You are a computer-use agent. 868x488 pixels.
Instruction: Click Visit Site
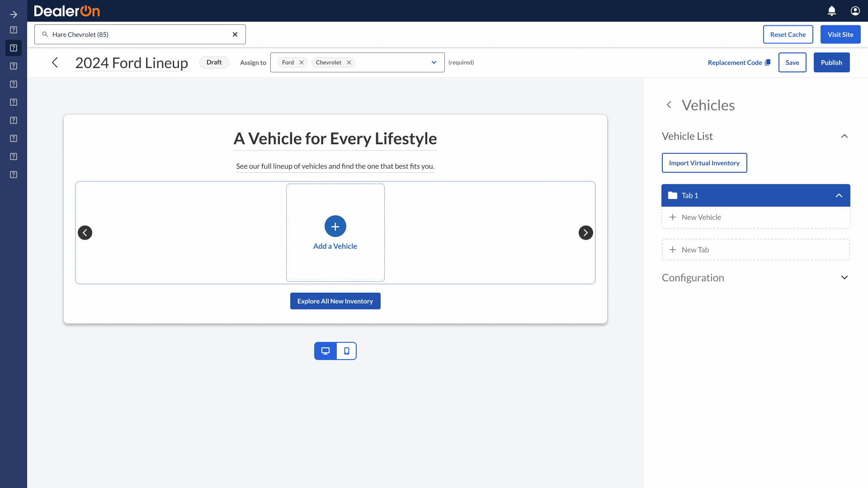tap(840, 34)
